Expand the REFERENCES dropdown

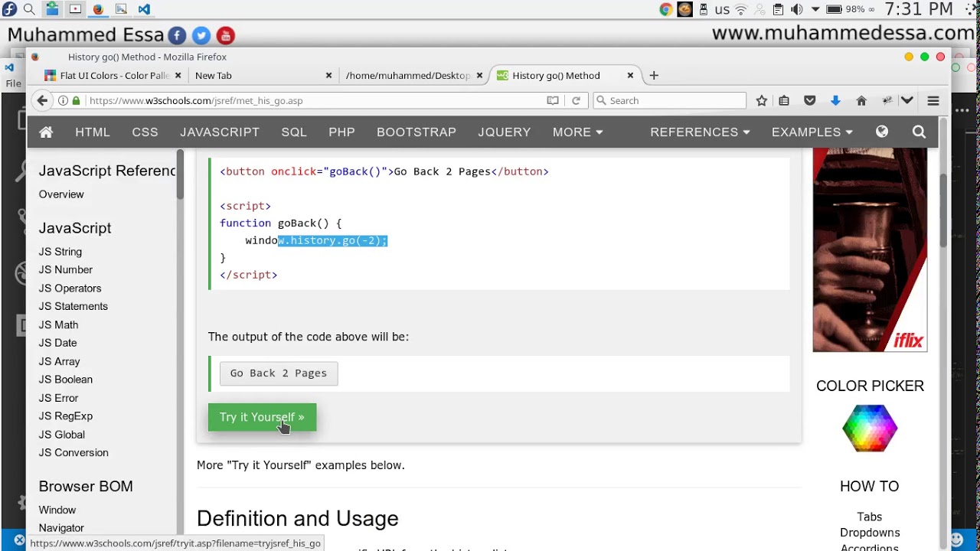click(700, 132)
